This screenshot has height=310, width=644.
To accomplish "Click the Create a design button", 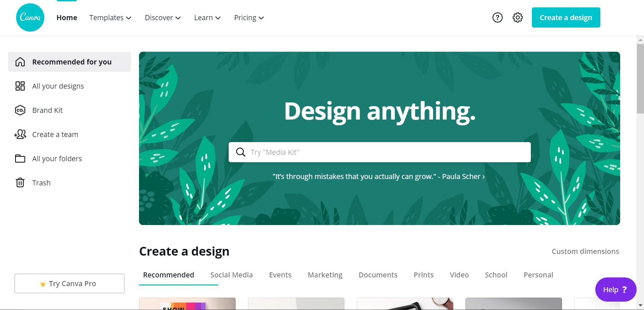I will pos(566,17).
